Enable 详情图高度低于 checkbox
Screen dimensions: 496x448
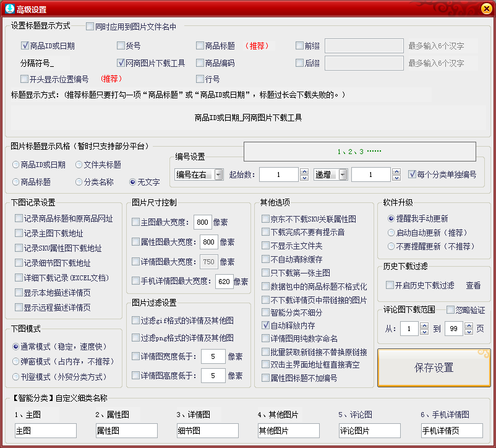pos(135,376)
